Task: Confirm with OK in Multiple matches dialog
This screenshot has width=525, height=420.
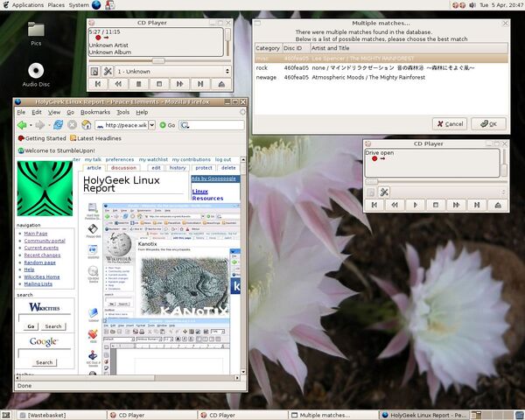Action: point(488,124)
